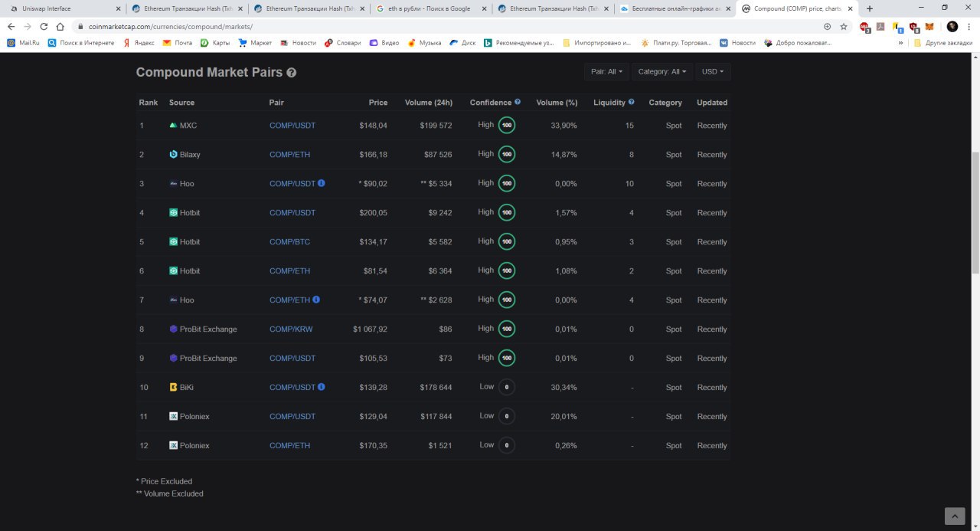980x531 pixels.
Task: Open the MetaMask fox extension
Action: click(x=929, y=26)
